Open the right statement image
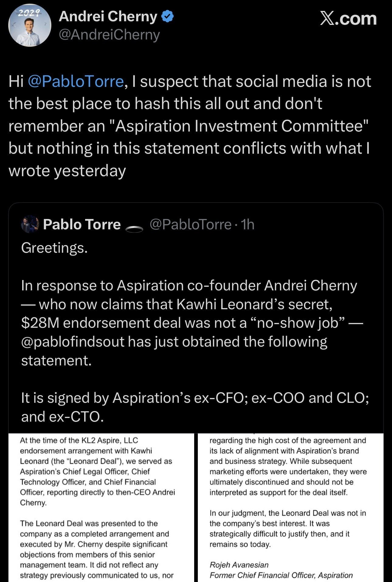 291,507
